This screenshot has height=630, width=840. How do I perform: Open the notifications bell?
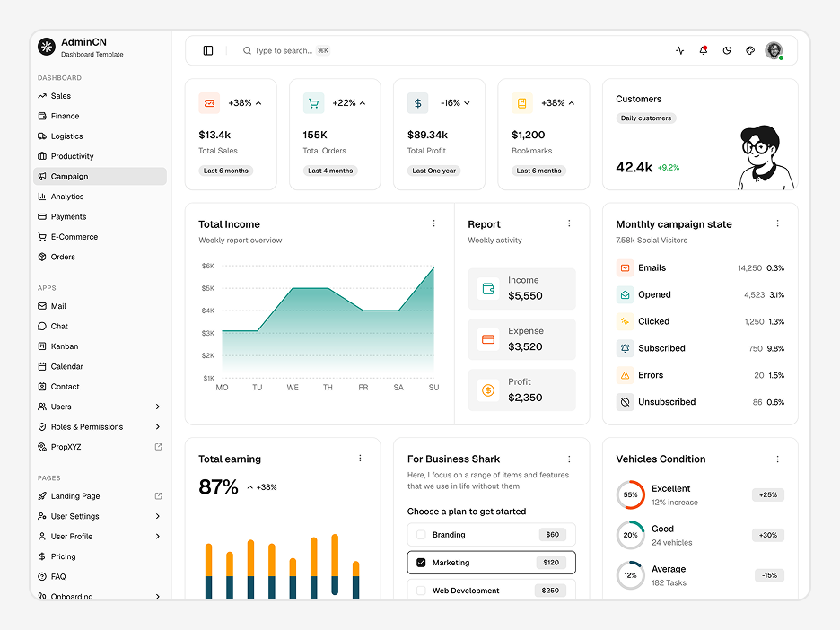pyautogui.click(x=704, y=50)
